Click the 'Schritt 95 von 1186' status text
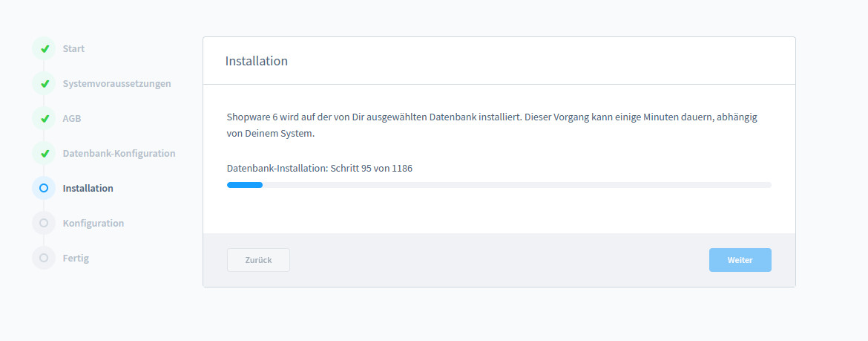The width and height of the screenshot is (868, 341). pos(372,169)
